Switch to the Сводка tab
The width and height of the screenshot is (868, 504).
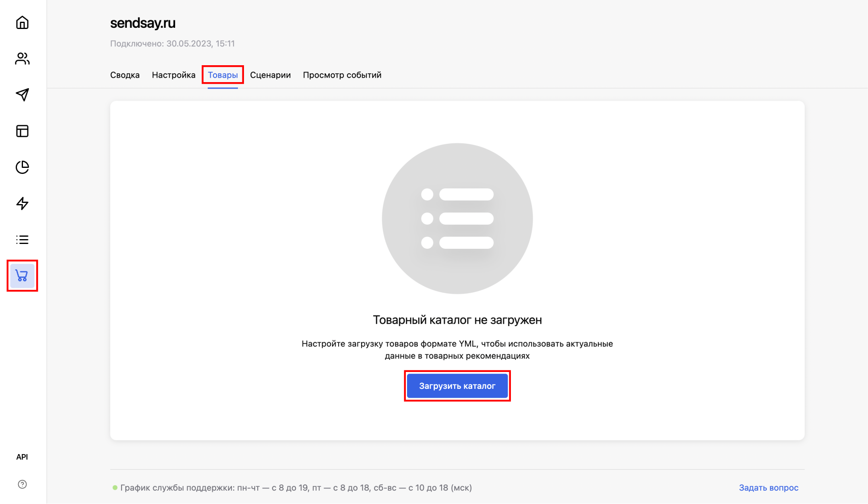(125, 75)
